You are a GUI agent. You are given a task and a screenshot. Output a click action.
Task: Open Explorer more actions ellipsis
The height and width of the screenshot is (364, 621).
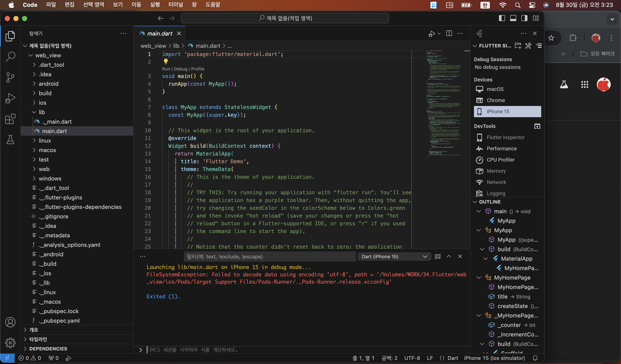(x=123, y=33)
